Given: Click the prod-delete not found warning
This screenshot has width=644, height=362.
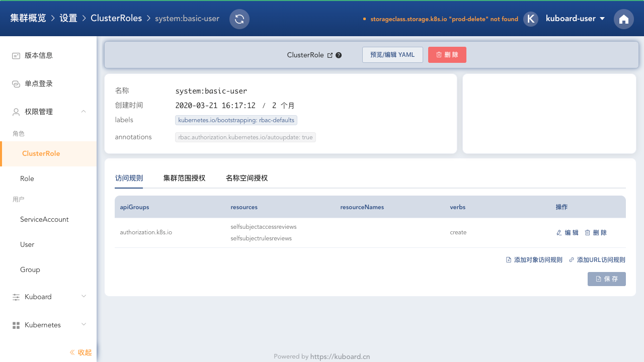Looking at the screenshot, I should coord(444,19).
